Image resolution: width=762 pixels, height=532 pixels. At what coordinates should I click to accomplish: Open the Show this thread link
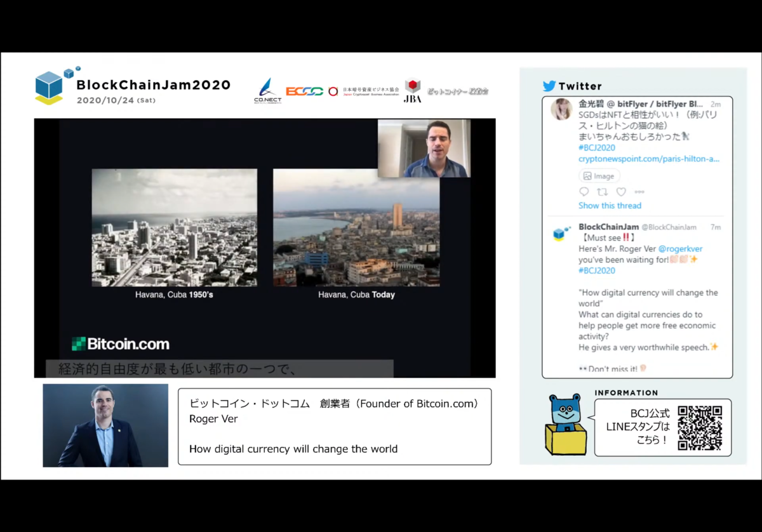pyautogui.click(x=610, y=206)
